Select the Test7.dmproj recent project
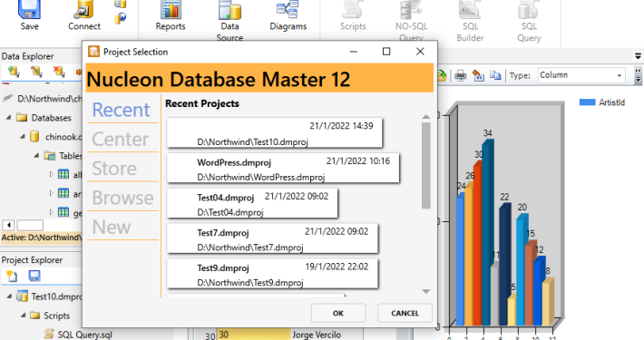This screenshot has height=340, width=644. [273, 239]
